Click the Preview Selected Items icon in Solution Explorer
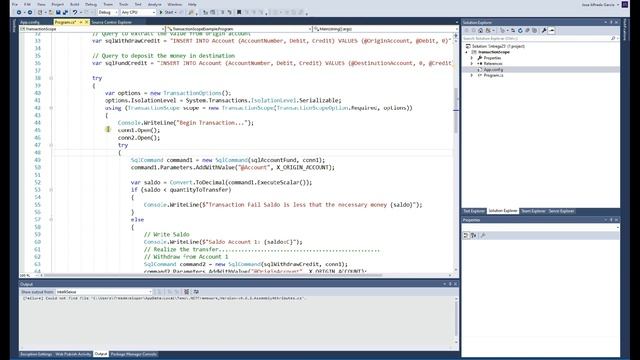 pyautogui.click(x=552, y=31)
